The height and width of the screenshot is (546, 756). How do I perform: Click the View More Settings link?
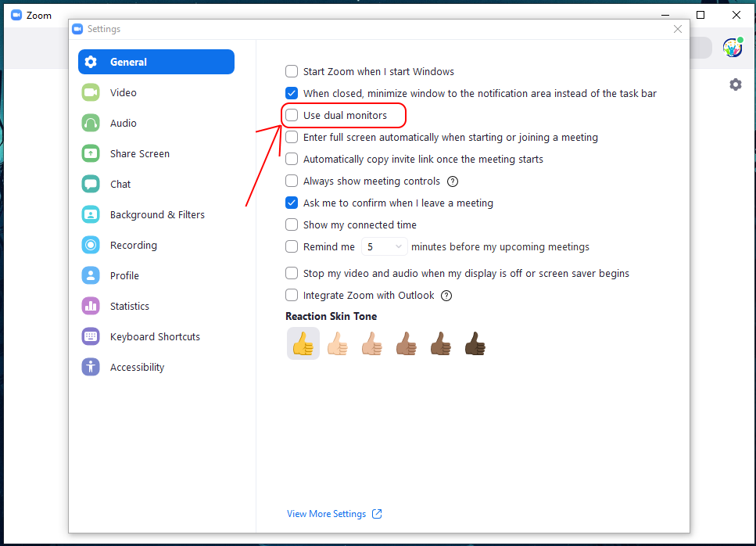[x=327, y=514]
